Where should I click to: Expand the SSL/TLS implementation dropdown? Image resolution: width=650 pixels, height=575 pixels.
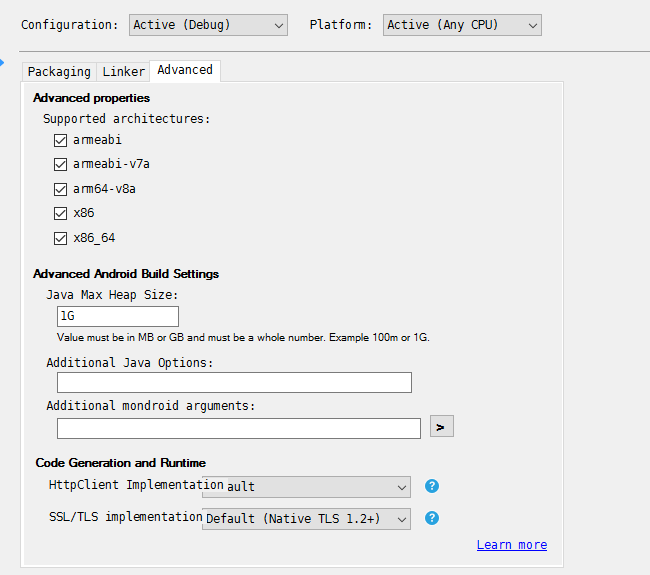point(306,519)
